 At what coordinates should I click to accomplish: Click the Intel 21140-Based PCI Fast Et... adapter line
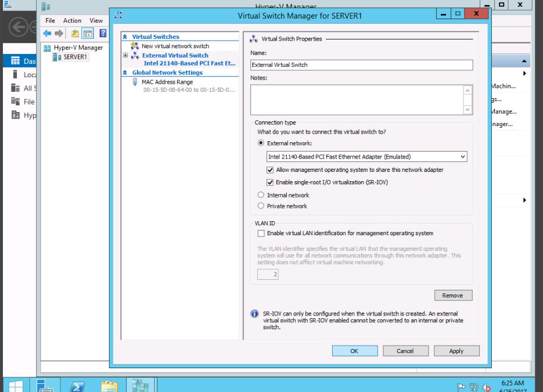[189, 63]
